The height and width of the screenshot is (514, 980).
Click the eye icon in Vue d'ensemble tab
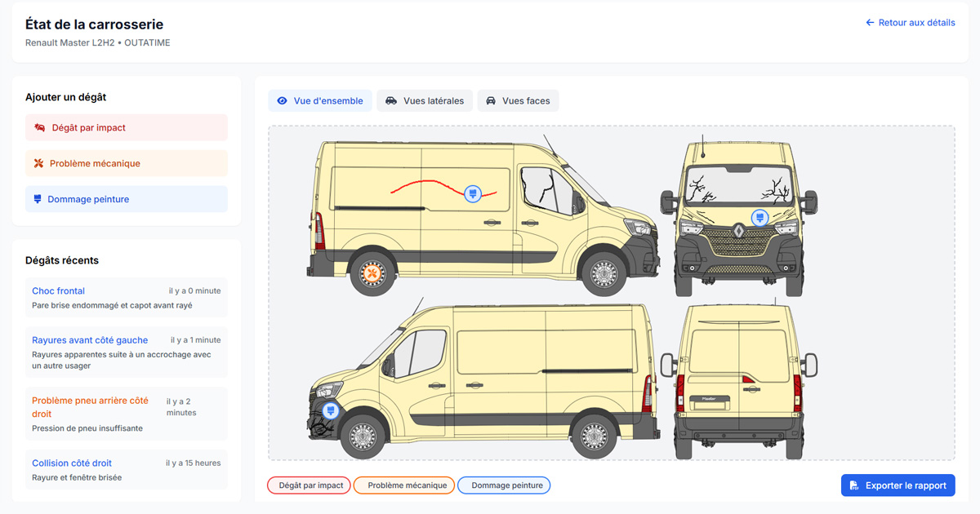283,101
